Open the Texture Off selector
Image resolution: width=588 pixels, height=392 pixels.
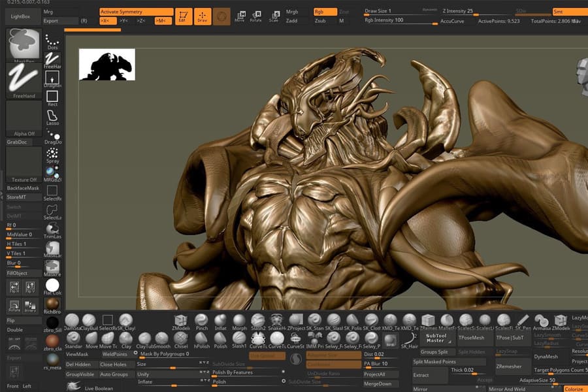[x=24, y=164]
